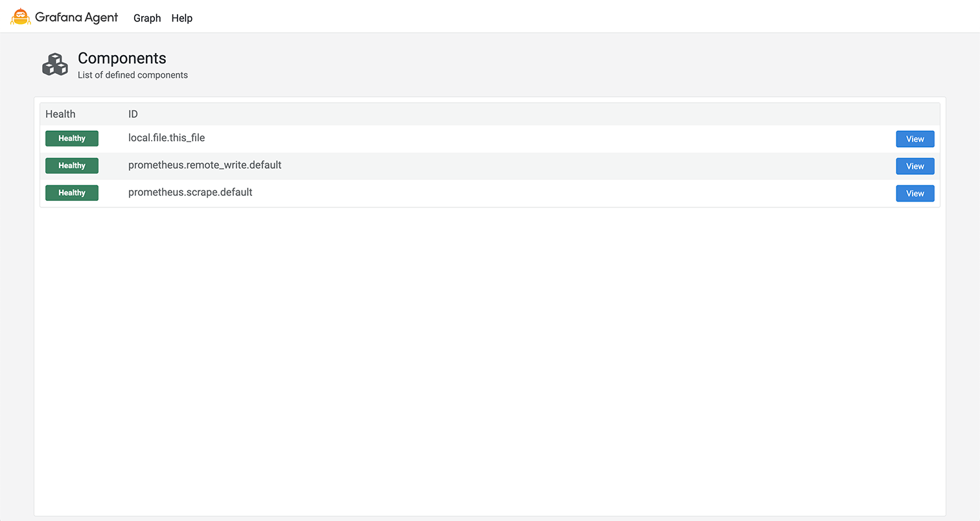980x521 pixels.
Task: Click the Healthy badge for prometheus.remote_write.default
Action: (x=71, y=165)
